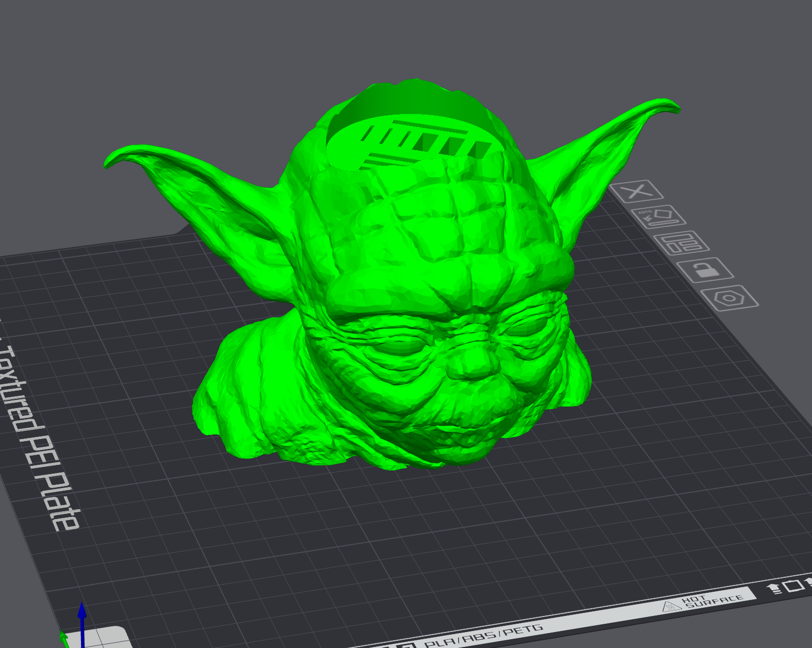812x648 pixels.
Task: Click the arrange objects plate icon
Action: pyautogui.click(x=681, y=244)
